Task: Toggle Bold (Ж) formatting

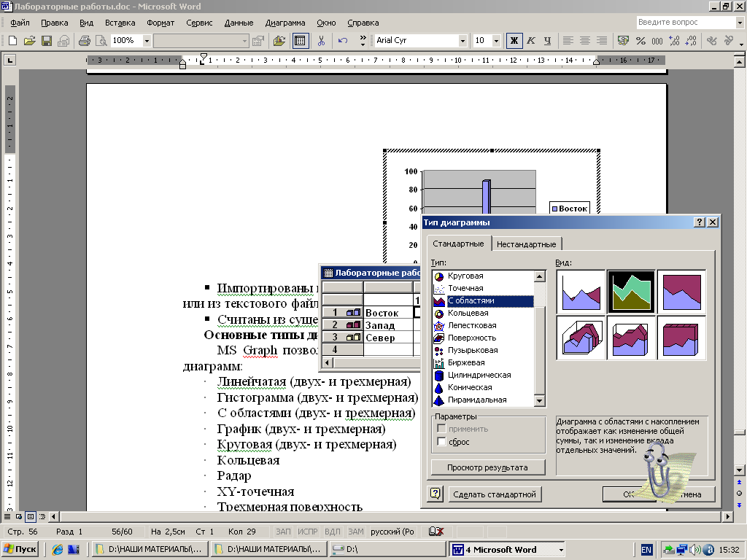Action: point(514,41)
